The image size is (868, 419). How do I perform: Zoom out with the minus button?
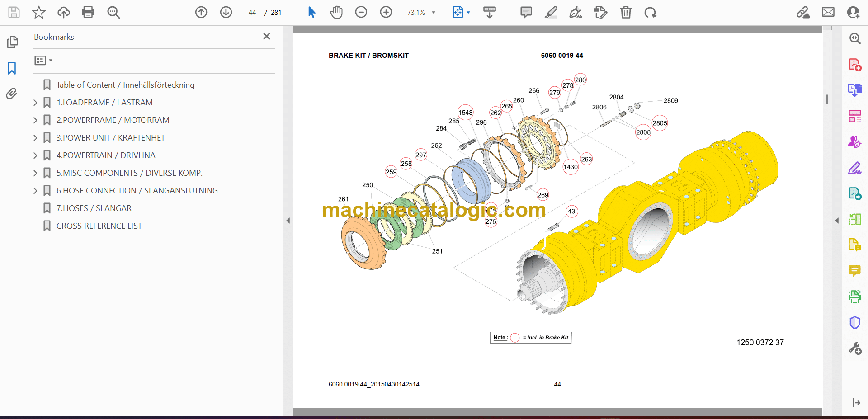[x=361, y=12]
